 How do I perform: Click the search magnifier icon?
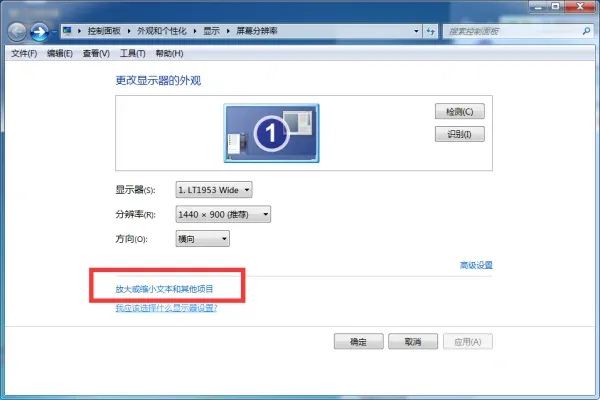586,31
